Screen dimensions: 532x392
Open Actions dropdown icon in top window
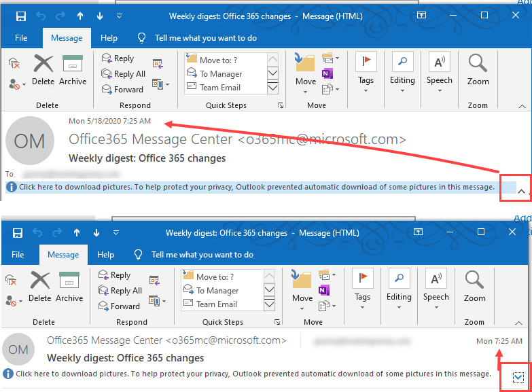point(330,89)
